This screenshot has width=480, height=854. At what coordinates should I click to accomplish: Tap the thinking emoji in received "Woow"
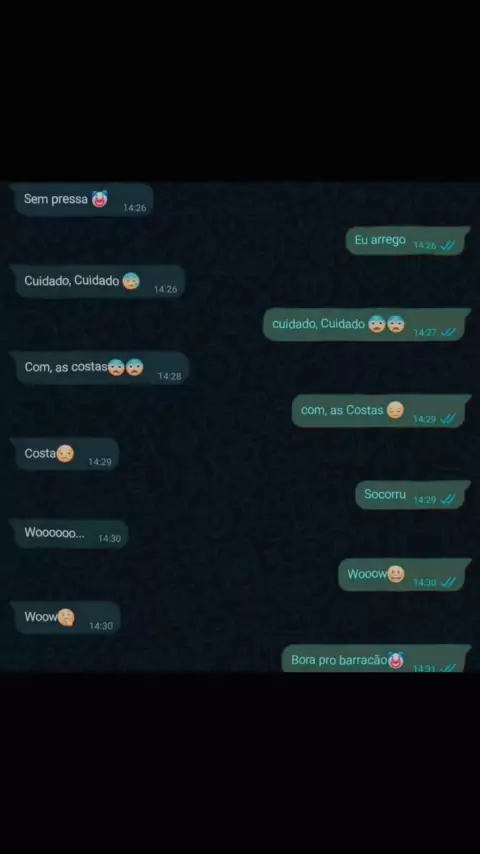[x=66, y=617]
